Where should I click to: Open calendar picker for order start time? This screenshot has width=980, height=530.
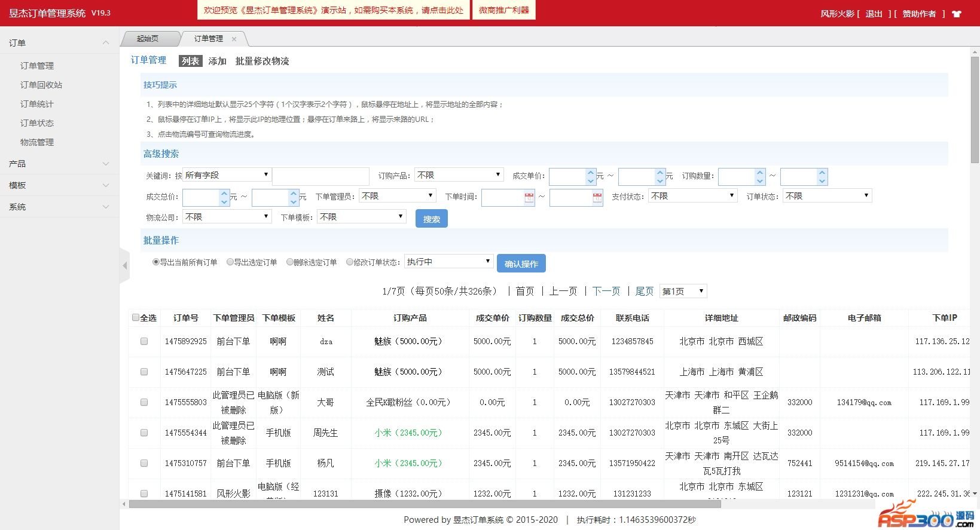(529, 198)
